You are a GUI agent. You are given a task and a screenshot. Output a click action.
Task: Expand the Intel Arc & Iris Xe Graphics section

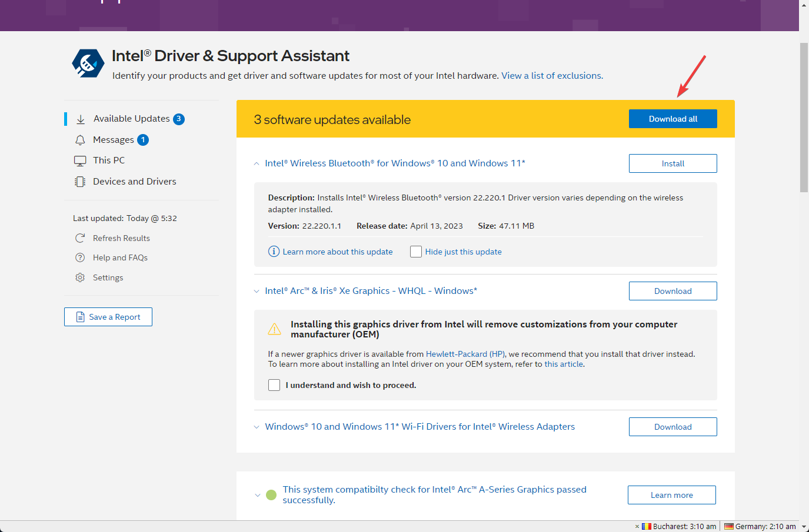click(x=257, y=290)
